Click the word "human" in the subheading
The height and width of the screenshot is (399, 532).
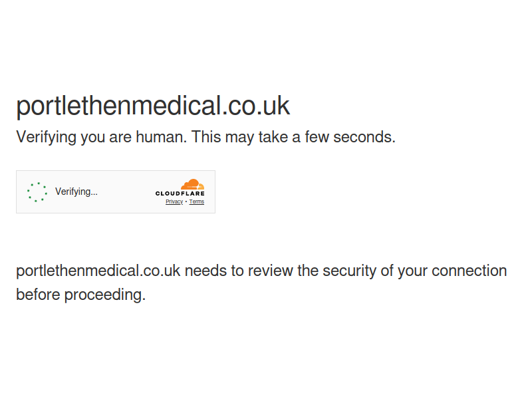161,137
